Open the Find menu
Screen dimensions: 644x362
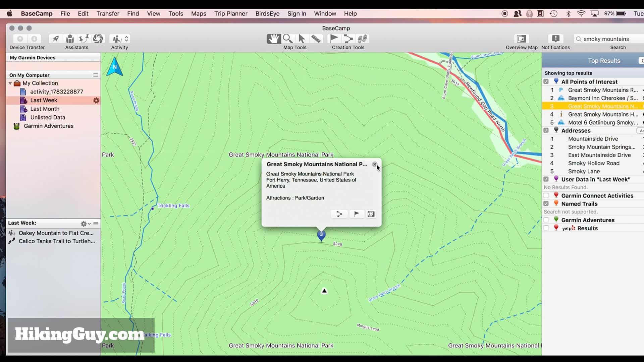pyautogui.click(x=133, y=13)
